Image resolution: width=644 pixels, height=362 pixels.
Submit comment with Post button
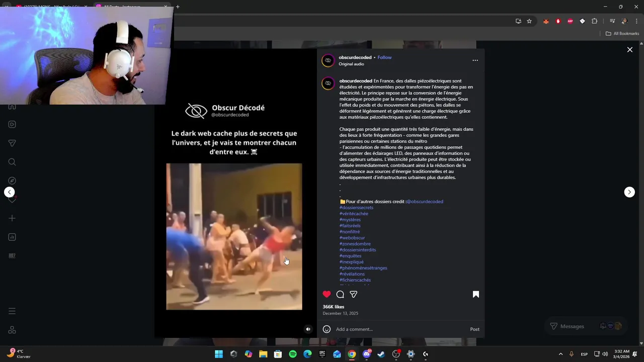[x=474, y=329]
